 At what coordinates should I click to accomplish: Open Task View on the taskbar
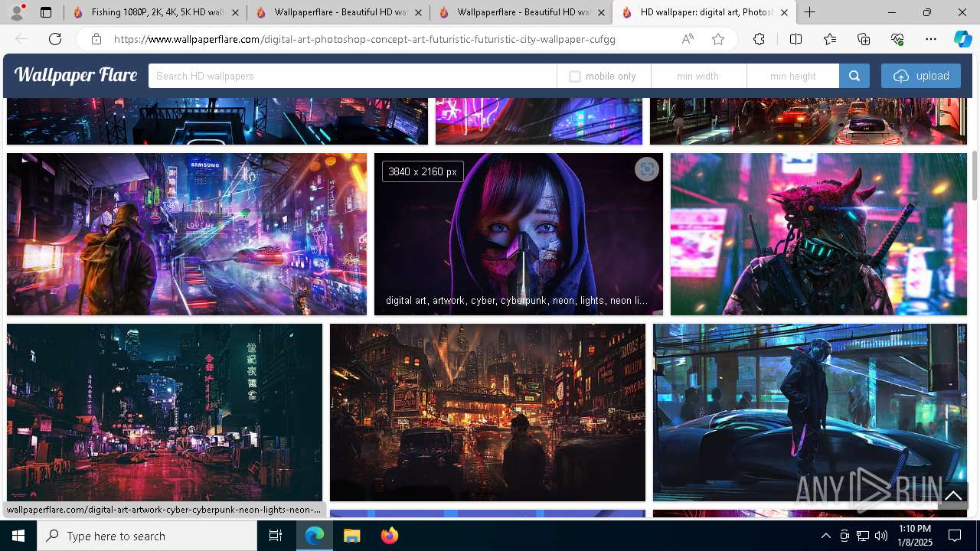pyautogui.click(x=276, y=536)
